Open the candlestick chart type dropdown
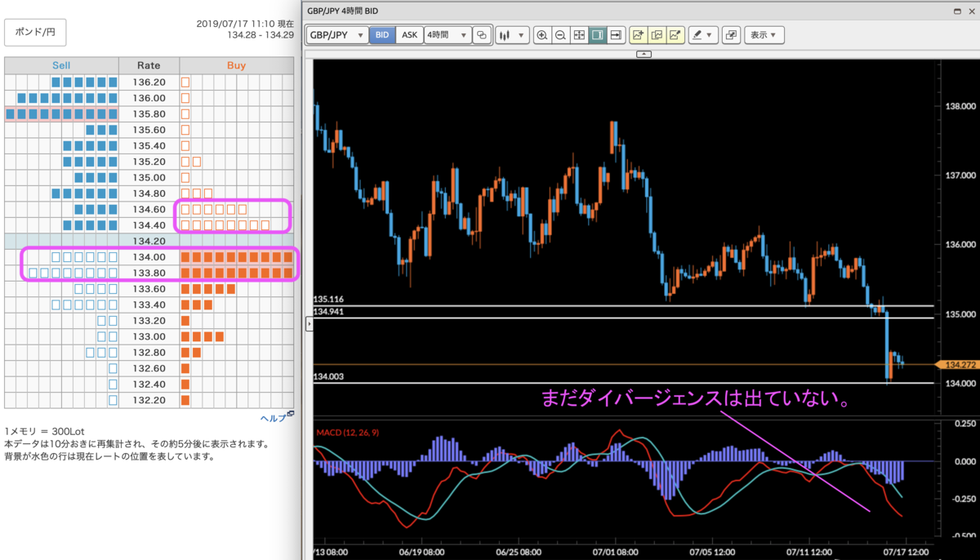Screen dimensions: 980x560 511,35
